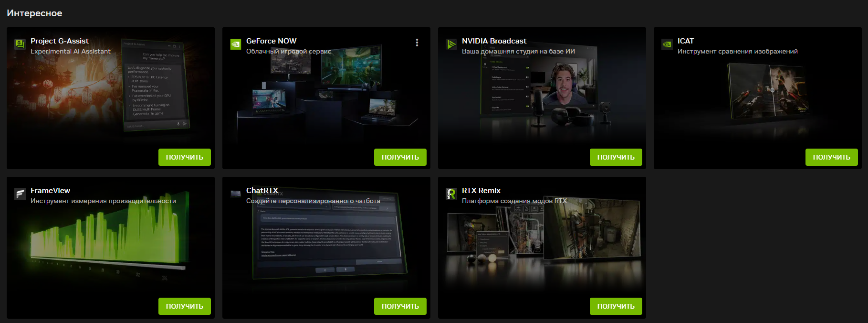The width and height of the screenshot is (868, 323).
Task: Click Создайте персонализированного чатбота subtitle
Action: point(313,201)
